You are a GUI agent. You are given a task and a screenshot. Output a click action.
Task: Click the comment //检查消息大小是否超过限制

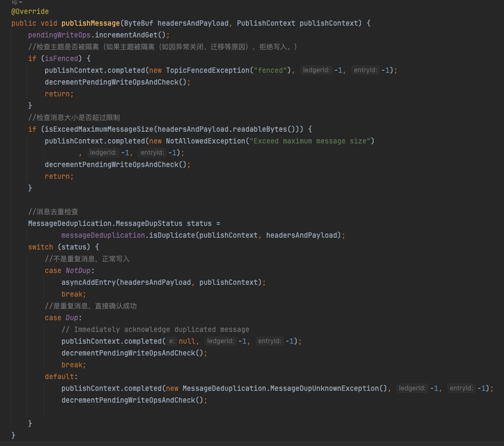click(74, 118)
